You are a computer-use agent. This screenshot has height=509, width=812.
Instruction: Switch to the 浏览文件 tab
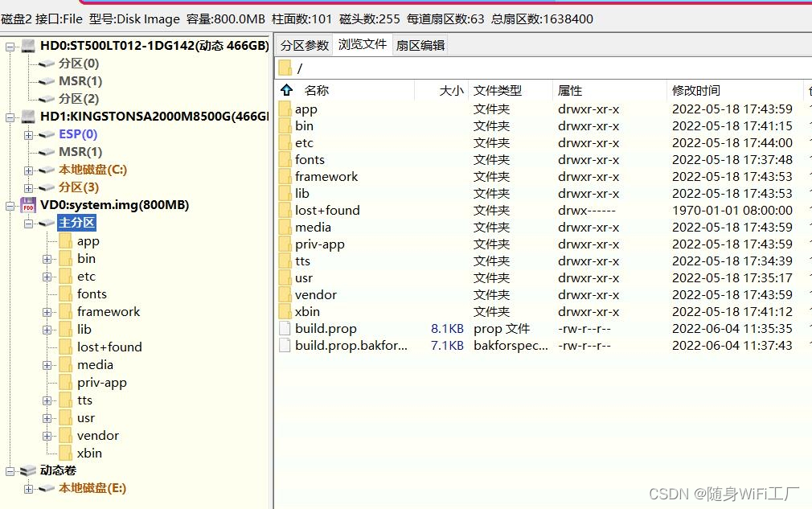pos(363,44)
